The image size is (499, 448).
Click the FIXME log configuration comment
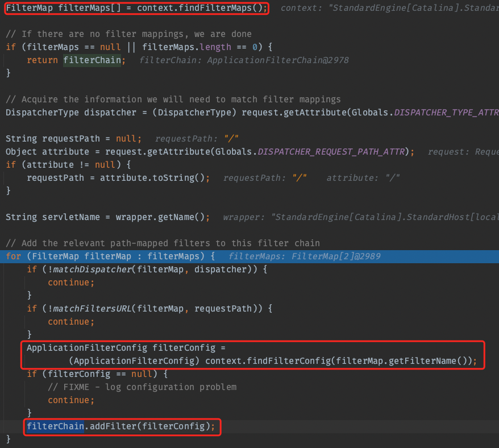[142, 387]
